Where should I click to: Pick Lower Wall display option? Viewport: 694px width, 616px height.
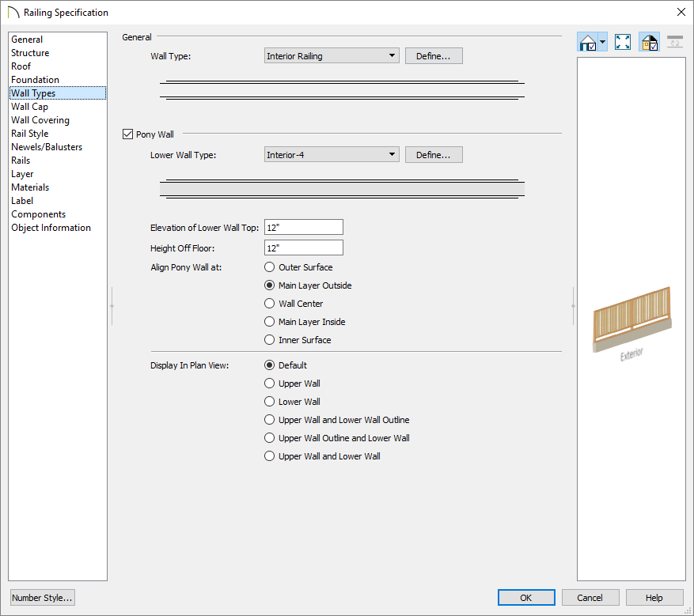[270, 401]
